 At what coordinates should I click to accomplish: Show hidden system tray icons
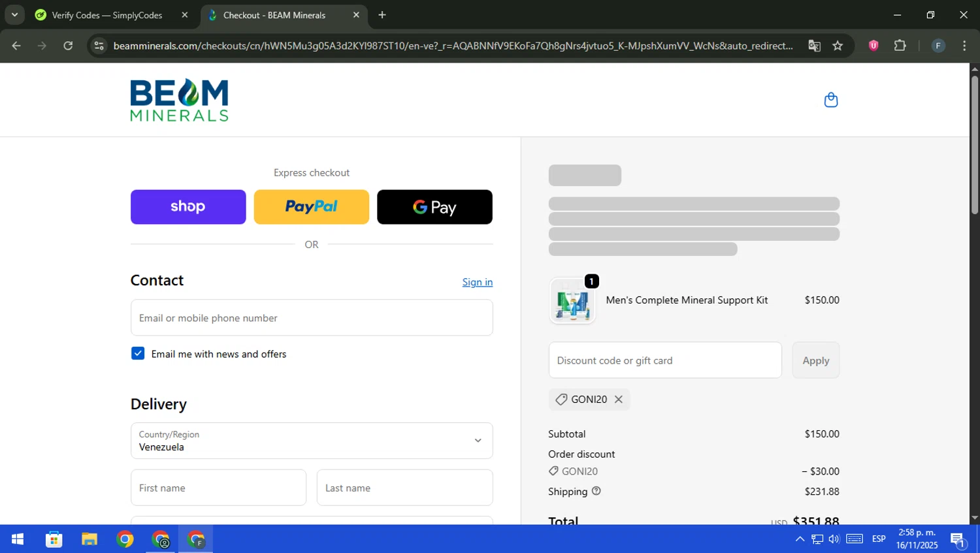pyautogui.click(x=800, y=539)
